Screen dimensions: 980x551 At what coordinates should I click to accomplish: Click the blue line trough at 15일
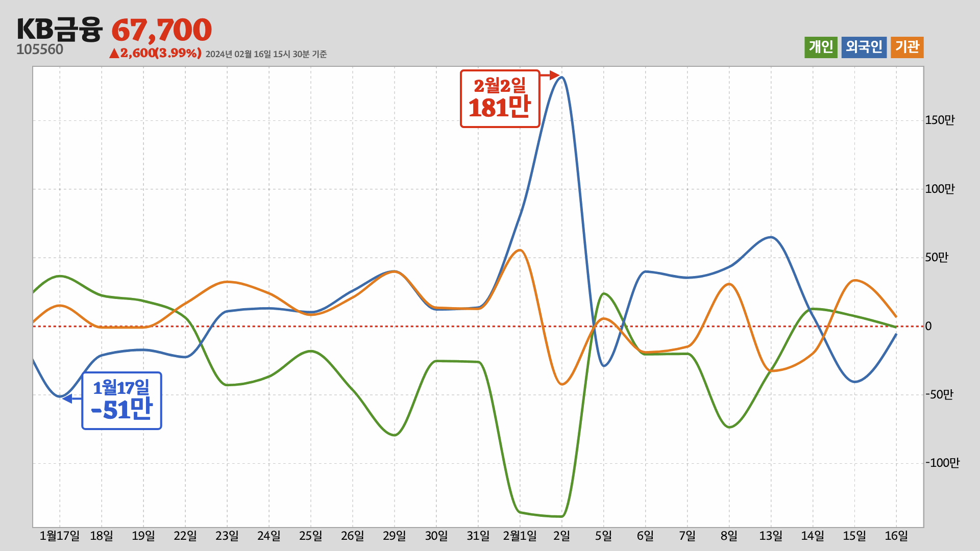pos(855,382)
